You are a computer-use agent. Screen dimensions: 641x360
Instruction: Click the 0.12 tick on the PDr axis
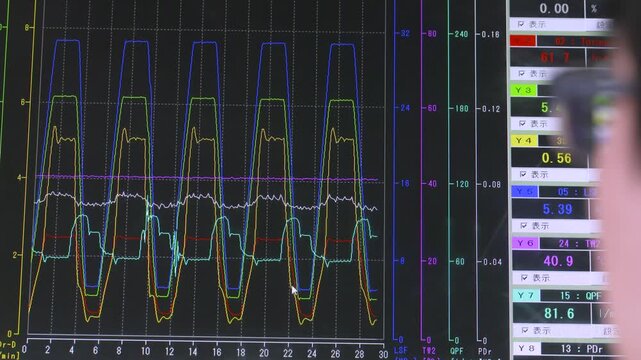491,109
